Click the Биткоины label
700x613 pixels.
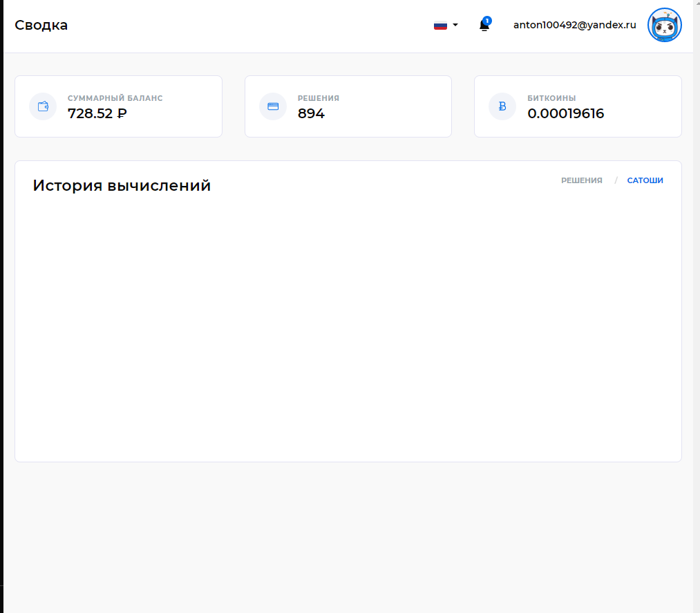pos(551,98)
